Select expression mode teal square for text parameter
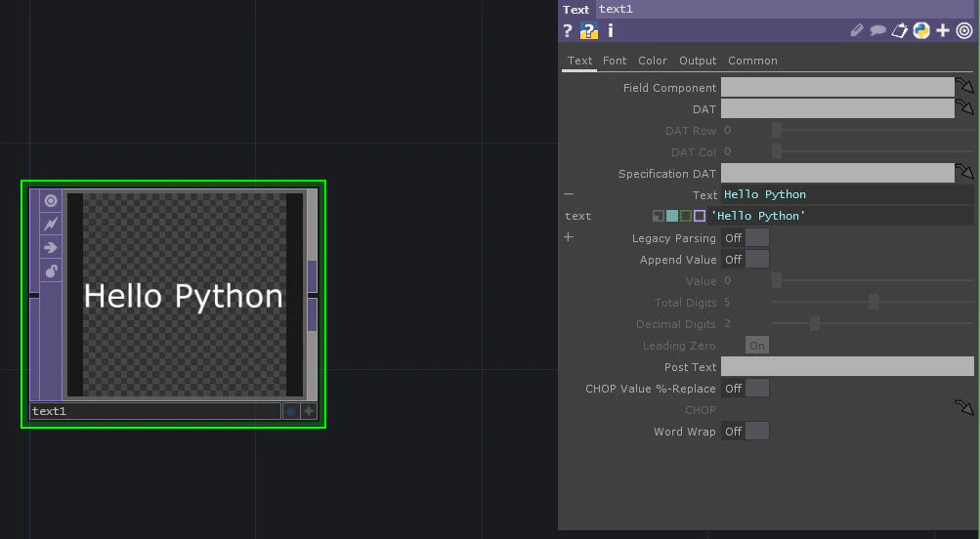Screen dimensions: 980x539 tap(672, 216)
